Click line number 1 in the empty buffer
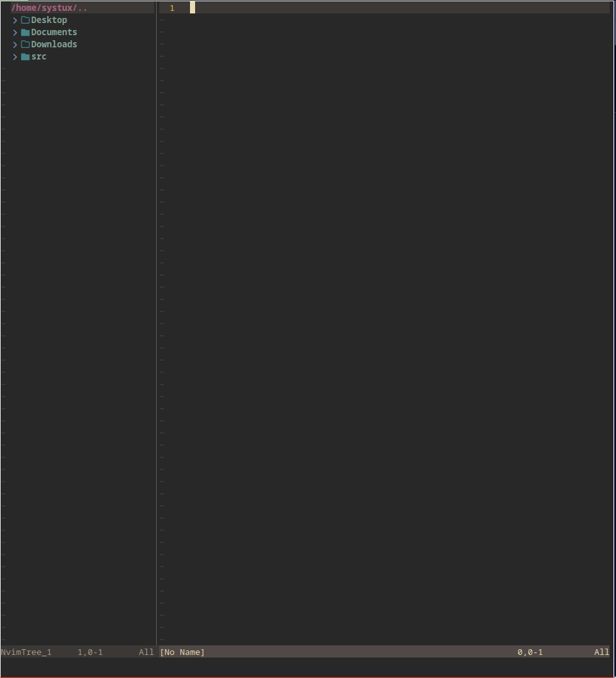Viewport: 616px width, 678px height. click(171, 8)
